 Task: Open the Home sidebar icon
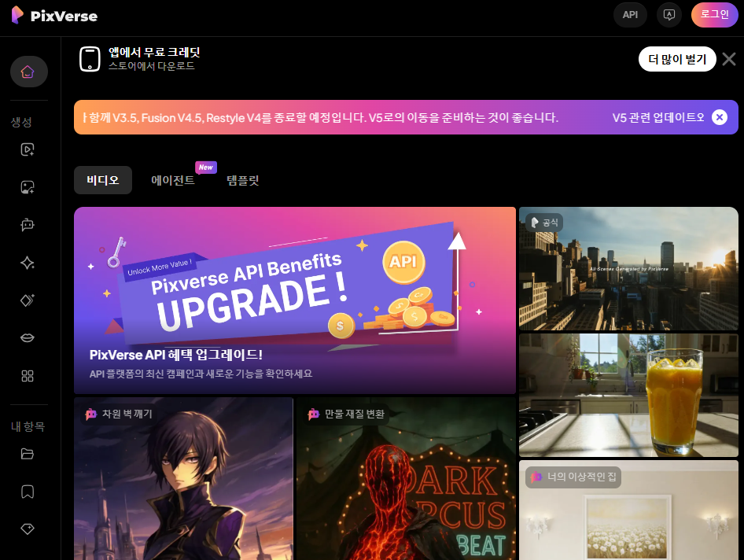tap(28, 72)
